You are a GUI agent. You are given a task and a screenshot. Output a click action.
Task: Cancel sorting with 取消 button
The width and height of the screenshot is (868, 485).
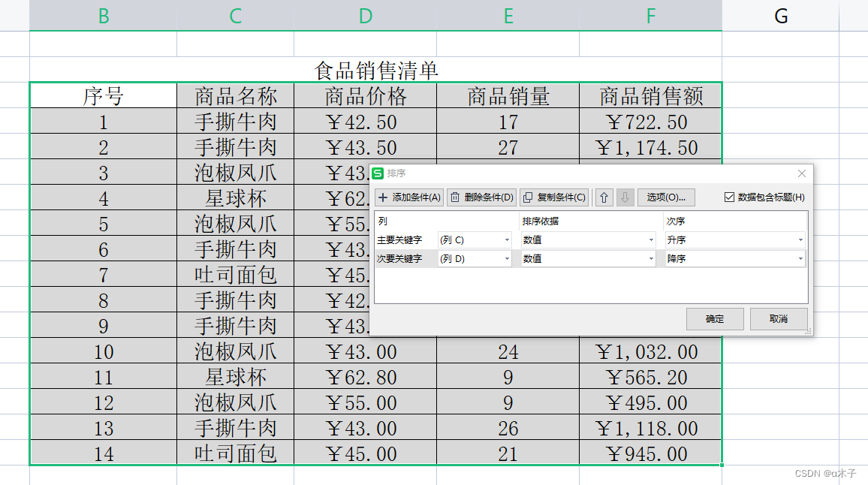pos(779,319)
